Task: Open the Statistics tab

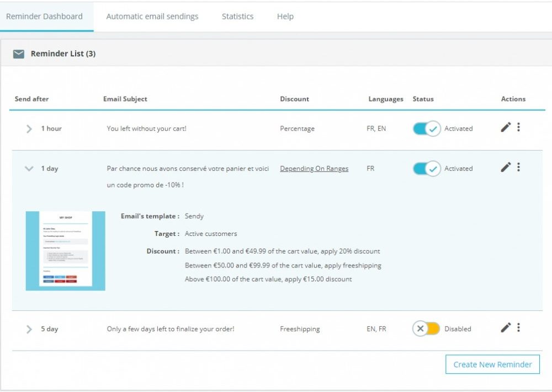Action: click(237, 17)
